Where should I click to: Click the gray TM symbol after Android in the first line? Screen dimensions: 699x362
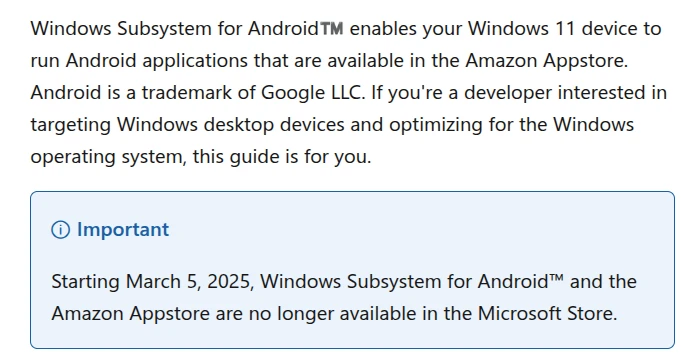point(332,29)
